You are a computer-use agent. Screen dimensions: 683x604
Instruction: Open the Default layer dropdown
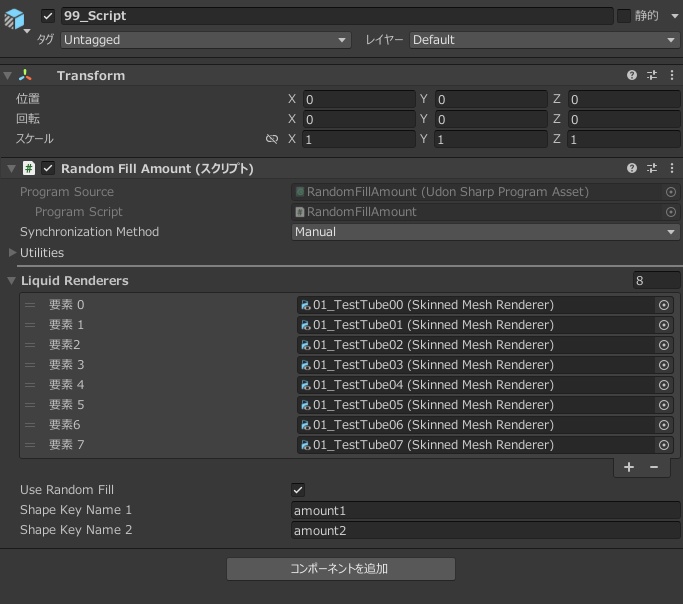coord(544,40)
